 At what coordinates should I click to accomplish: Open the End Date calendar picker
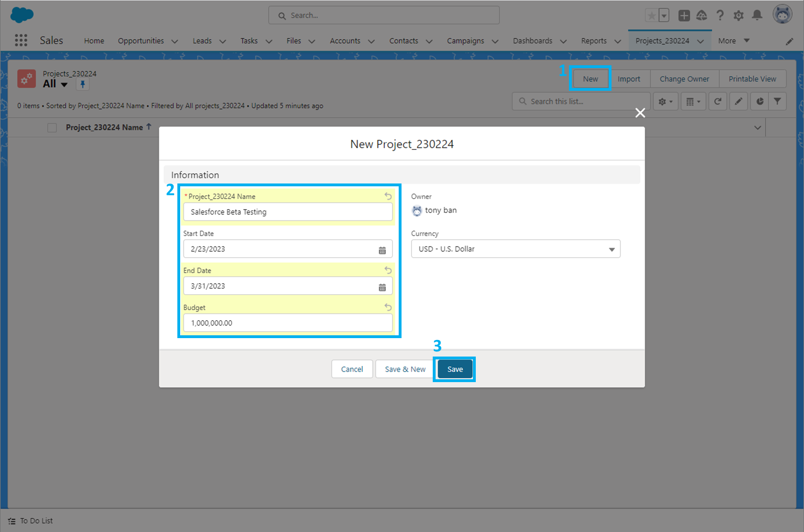point(382,287)
